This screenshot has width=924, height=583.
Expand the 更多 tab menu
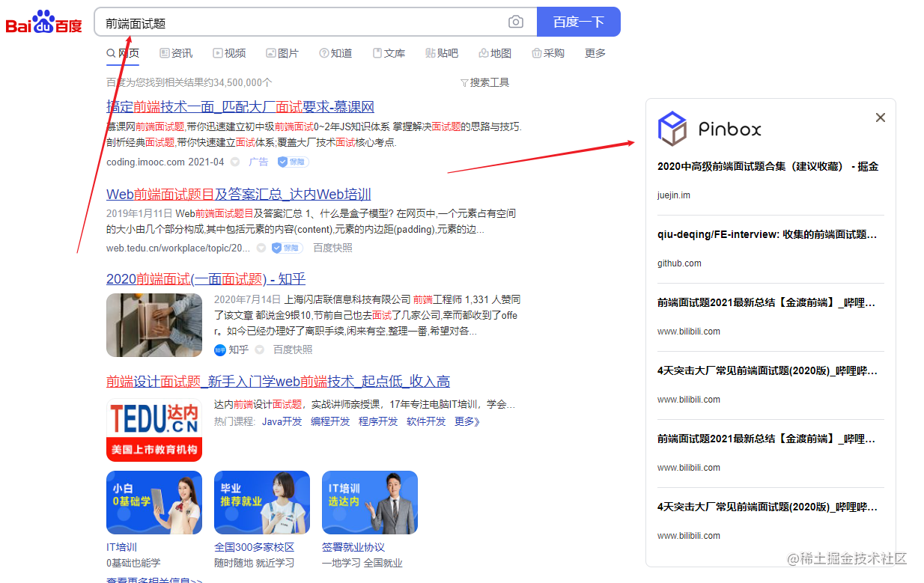tap(595, 53)
